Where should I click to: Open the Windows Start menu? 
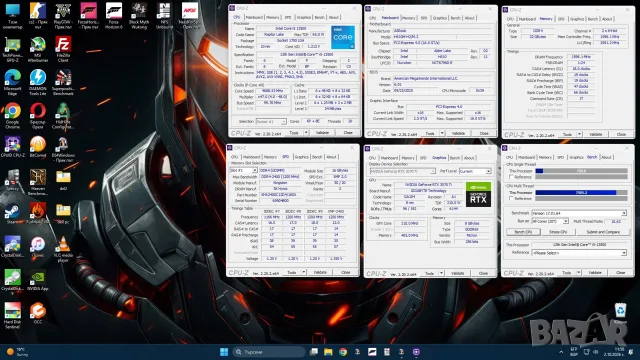(x=224, y=352)
